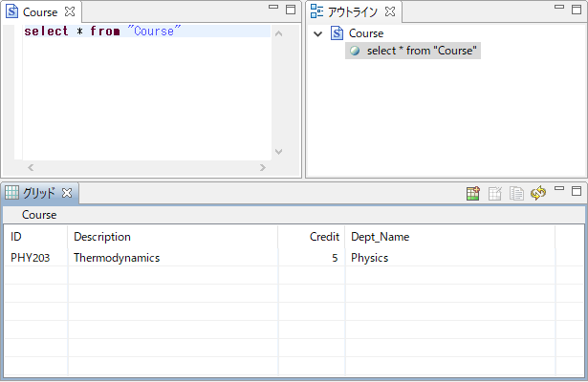Click the yellow refresh icon in grid toolbar
Viewport: 588px width, 382px height.
(538, 193)
